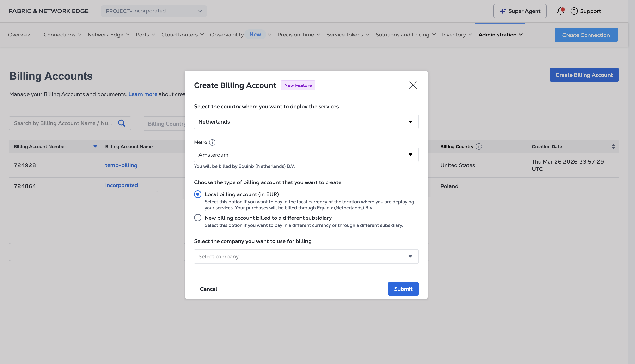Click the Billing Country info icon
This screenshot has height=364, width=635.
479,146
